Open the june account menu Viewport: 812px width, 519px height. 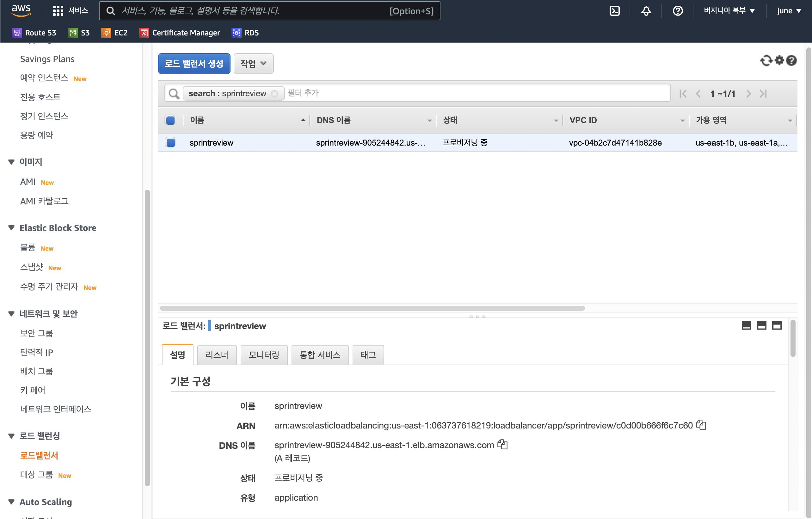(789, 11)
